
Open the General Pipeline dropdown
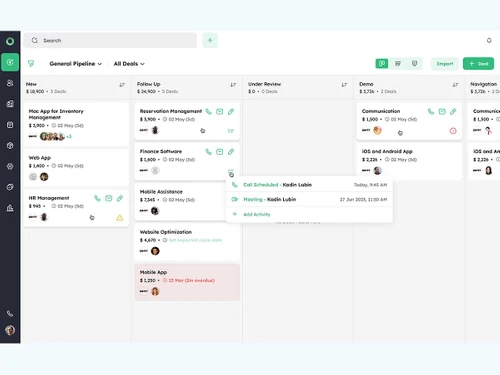point(75,64)
